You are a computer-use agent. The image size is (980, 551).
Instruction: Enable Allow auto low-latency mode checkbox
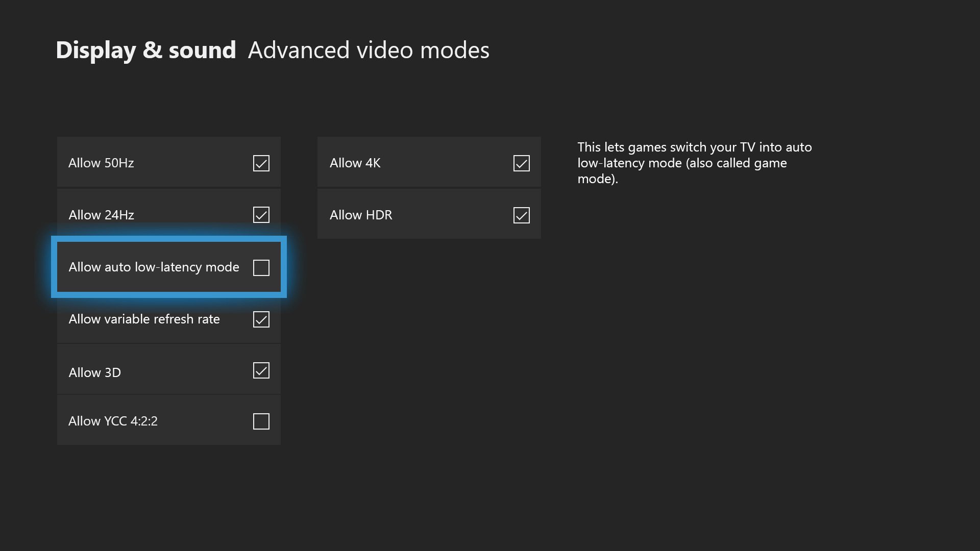click(x=261, y=266)
